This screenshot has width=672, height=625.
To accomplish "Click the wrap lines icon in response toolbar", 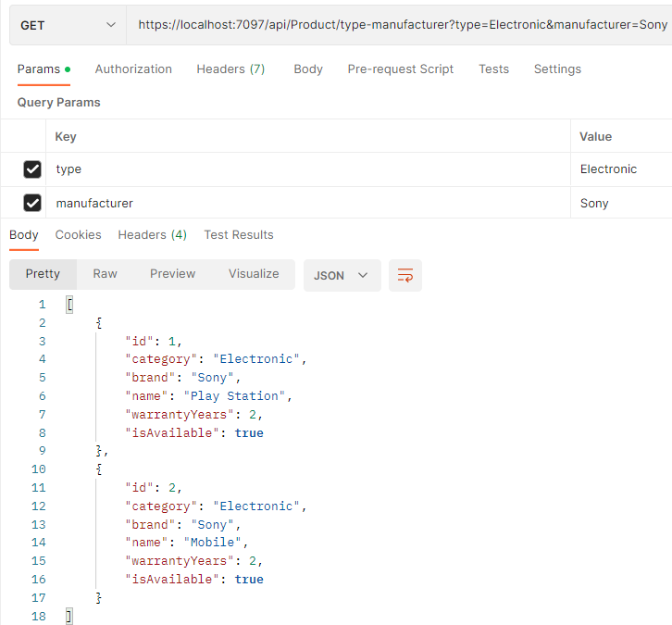I will 404,275.
